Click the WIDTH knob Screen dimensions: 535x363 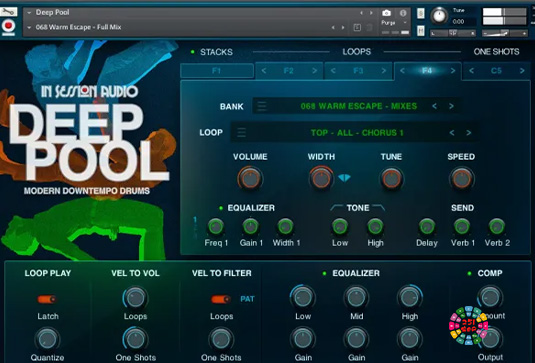pos(321,178)
